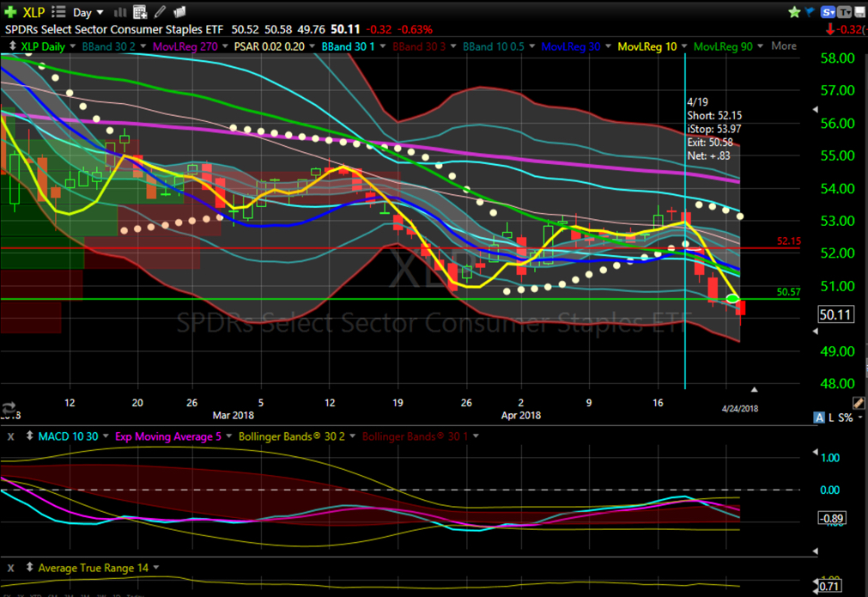Open the Day timeframe dropdown
Screen dimensions: 868x597
(x=88, y=12)
